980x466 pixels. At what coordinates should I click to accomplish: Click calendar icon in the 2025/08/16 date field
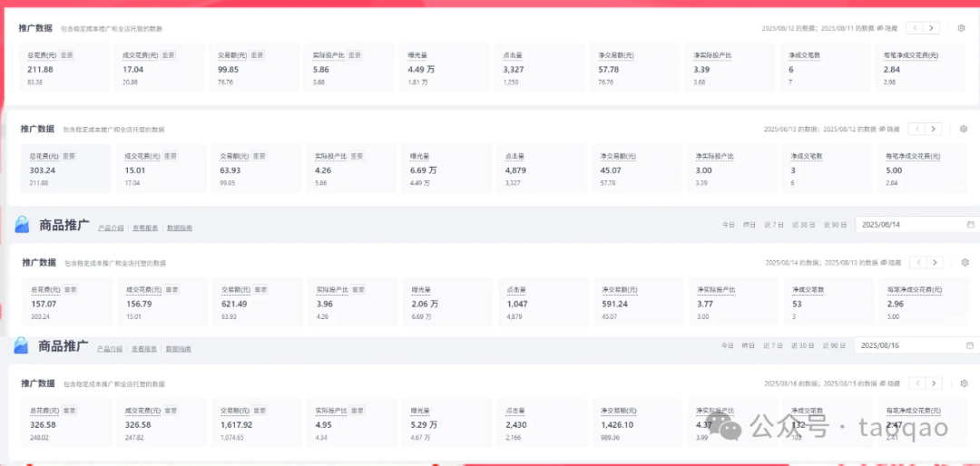(969, 345)
